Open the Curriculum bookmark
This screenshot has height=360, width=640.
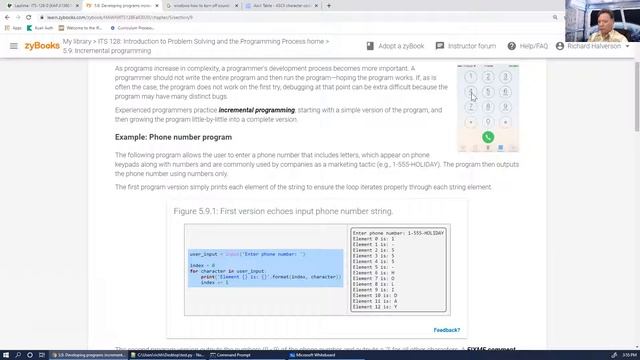[132, 28]
